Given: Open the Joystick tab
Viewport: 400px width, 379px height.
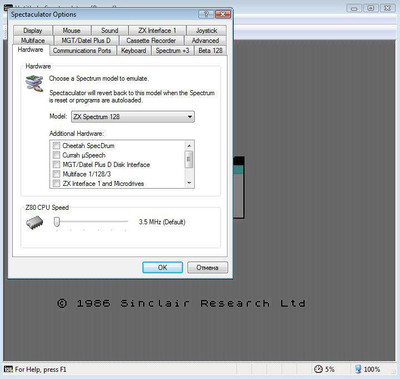Looking at the screenshot, I should [x=207, y=30].
